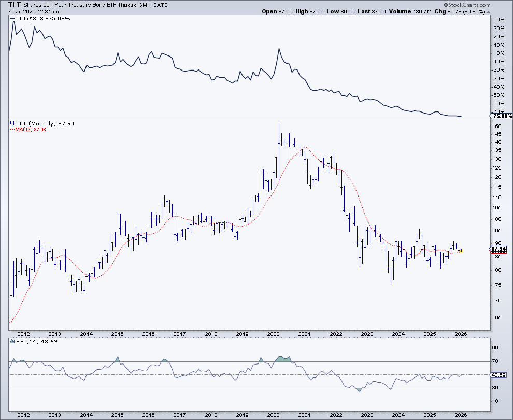
Task: Click the TLT ticker symbol in the header
Action: point(15,5)
